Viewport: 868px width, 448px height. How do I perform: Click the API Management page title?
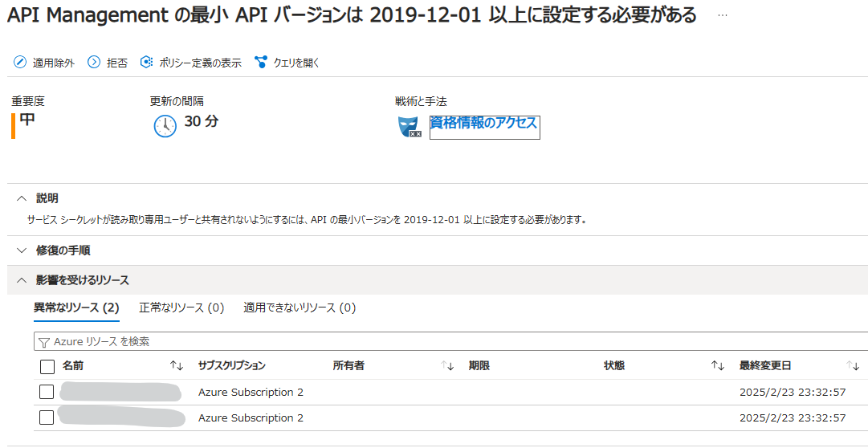point(352,15)
